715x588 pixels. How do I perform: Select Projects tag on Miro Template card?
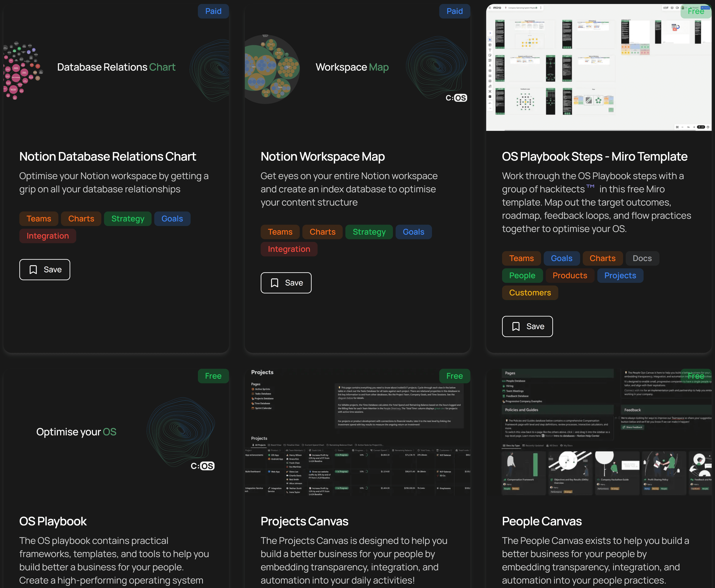[620, 276]
